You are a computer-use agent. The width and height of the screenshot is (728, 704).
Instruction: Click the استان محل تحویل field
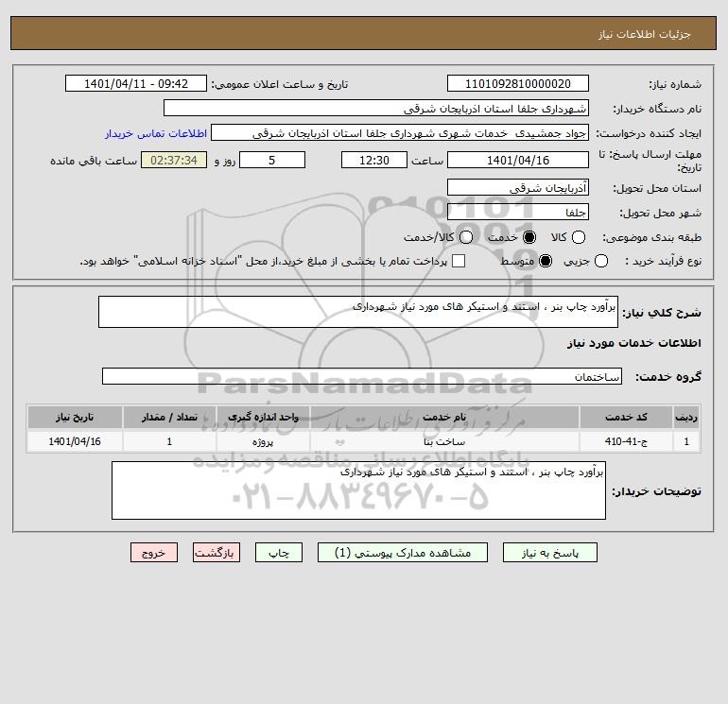click(518, 187)
